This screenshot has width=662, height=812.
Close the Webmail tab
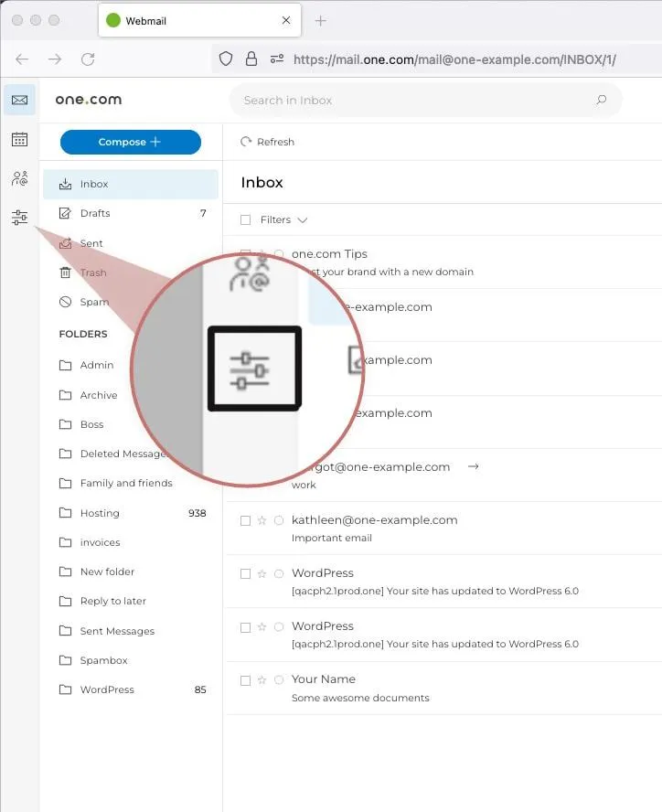[x=286, y=20]
